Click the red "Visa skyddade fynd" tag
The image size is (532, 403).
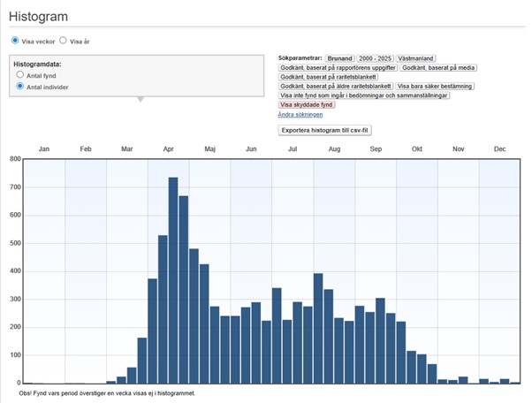(307, 104)
